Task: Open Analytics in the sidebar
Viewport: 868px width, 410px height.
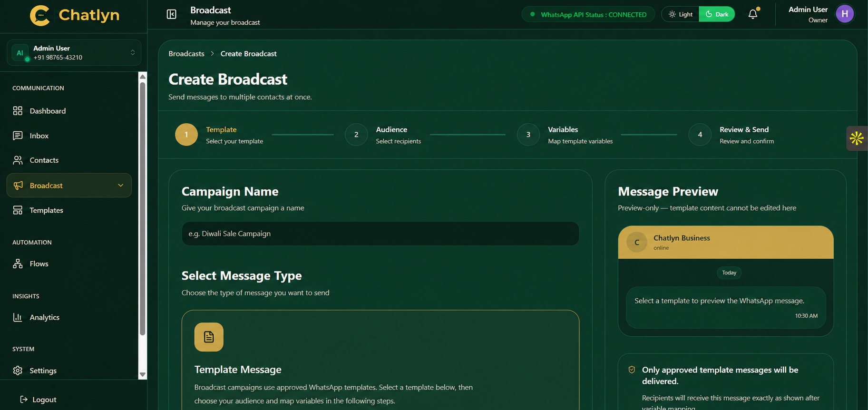Action: (x=69, y=317)
